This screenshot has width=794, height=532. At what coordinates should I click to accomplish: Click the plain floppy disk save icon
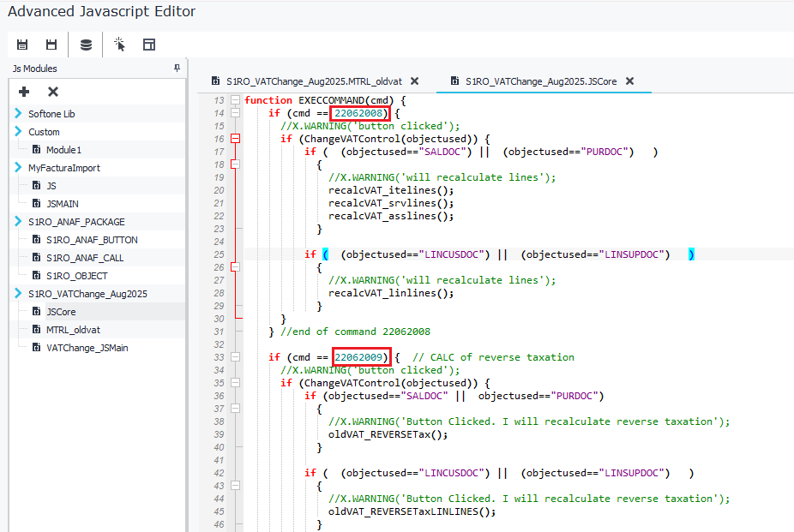click(x=51, y=45)
